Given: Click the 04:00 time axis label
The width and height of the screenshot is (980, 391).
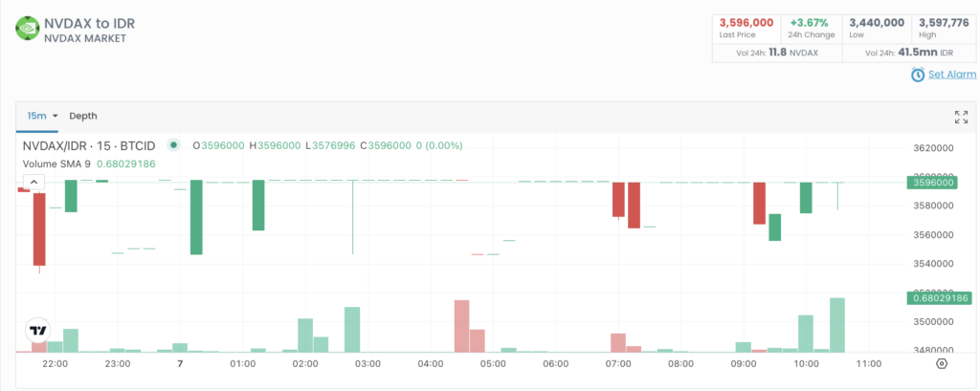Looking at the screenshot, I should (x=430, y=364).
